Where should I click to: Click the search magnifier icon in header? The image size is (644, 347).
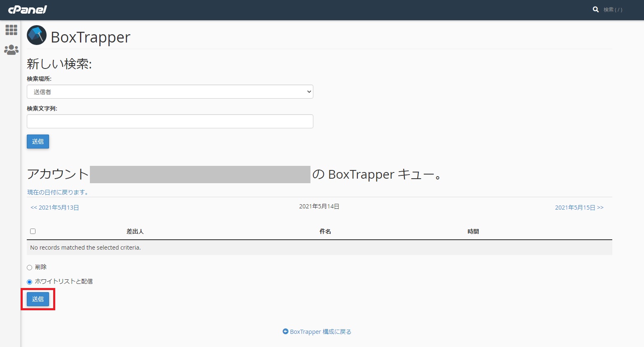[x=595, y=9]
